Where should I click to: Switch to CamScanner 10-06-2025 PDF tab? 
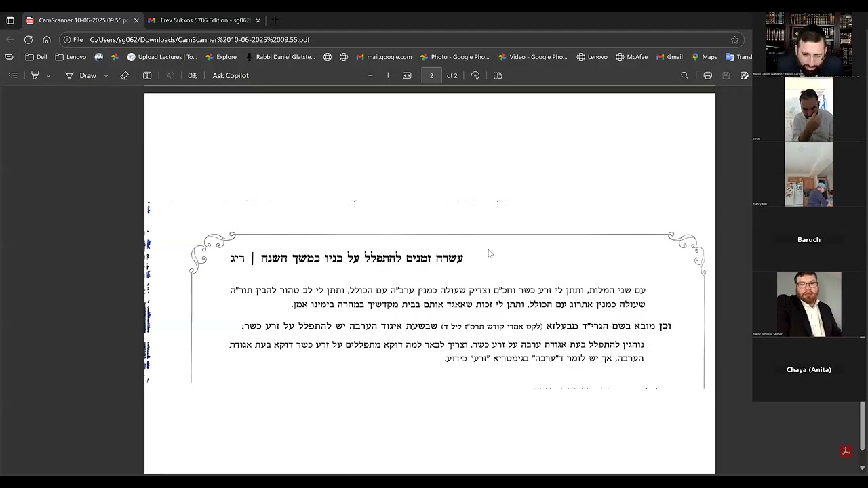tap(82, 20)
